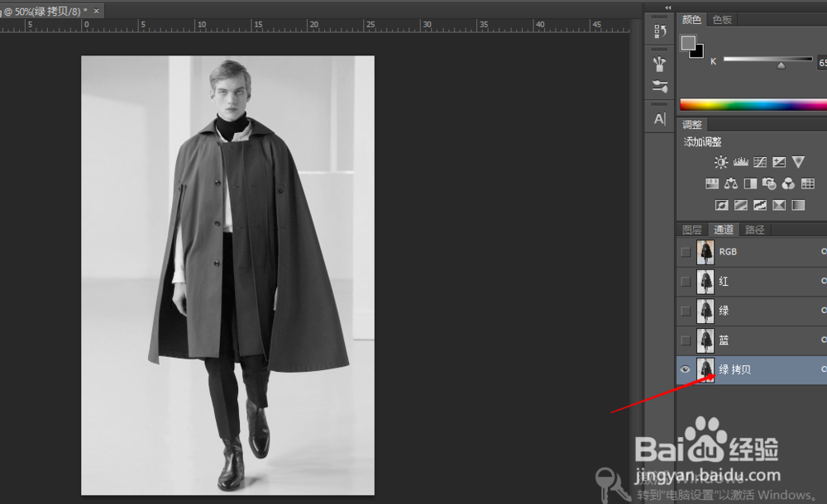The image size is (827, 504).
Task: Add a Color Lookup adjustment
Action: (x=807, y=183)
